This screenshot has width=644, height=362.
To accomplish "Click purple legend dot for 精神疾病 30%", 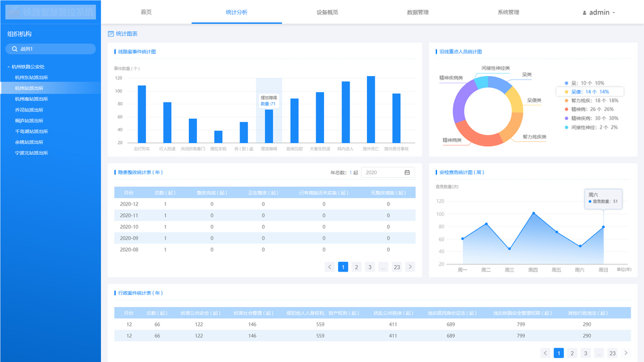I will [566, 118].
